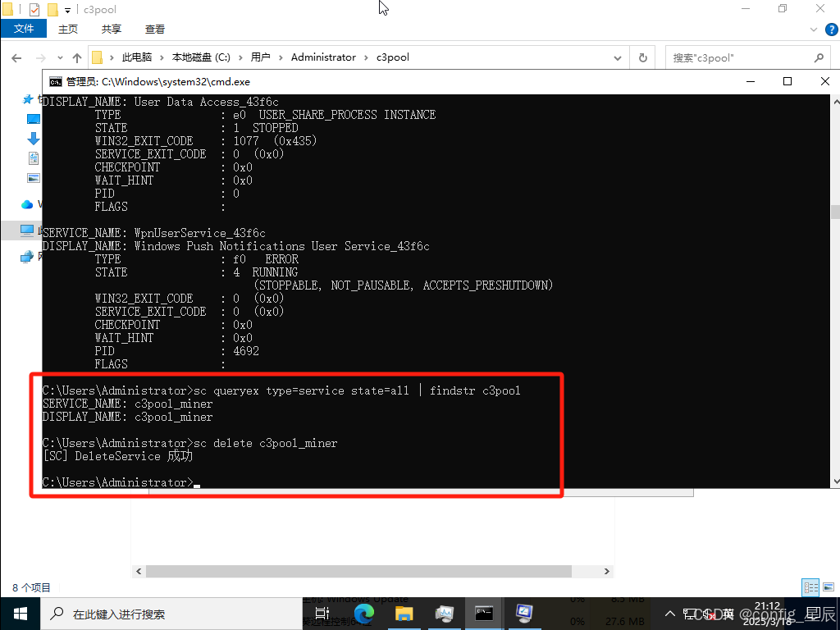Viewport: 840px width, 630px height.
Task: Click [SC] DeleteService 成功 message
Action: pyautogui.click(x=118, y=456)
